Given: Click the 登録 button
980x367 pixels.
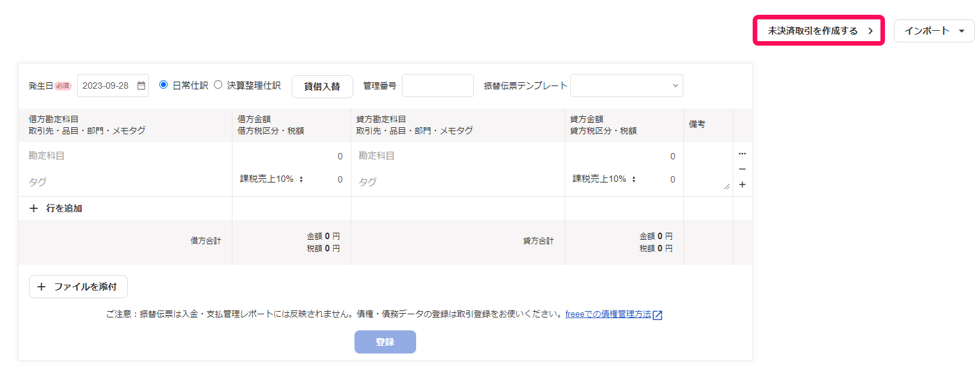Looking at the screenshot, I should (x=385, y=342).
